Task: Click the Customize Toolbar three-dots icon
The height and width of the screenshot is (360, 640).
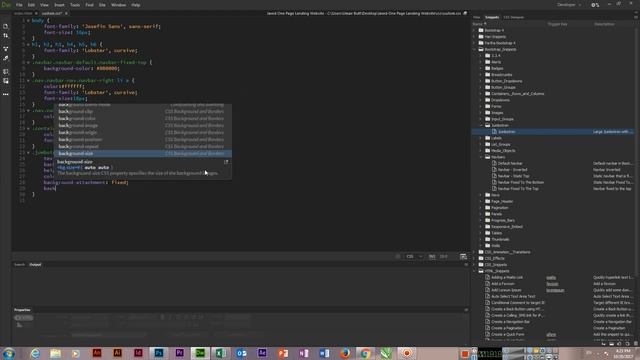Action: [x=6, y=94]
